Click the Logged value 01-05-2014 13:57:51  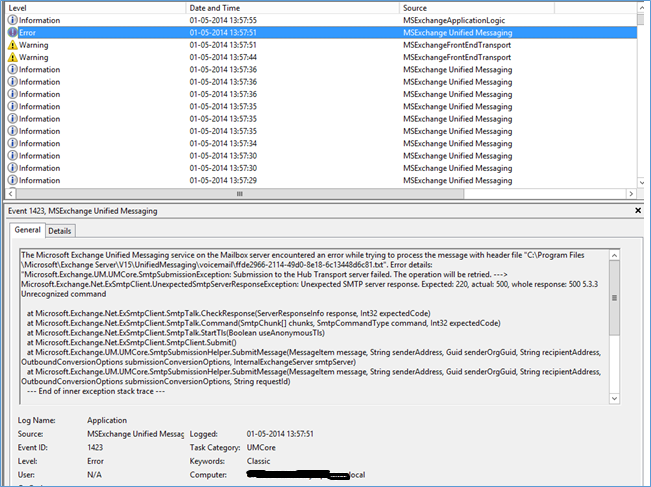[x=280, y=433]
